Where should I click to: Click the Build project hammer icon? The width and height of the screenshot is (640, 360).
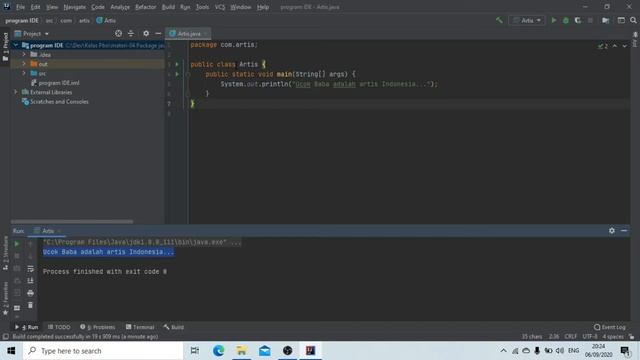(x=499, y=20)
